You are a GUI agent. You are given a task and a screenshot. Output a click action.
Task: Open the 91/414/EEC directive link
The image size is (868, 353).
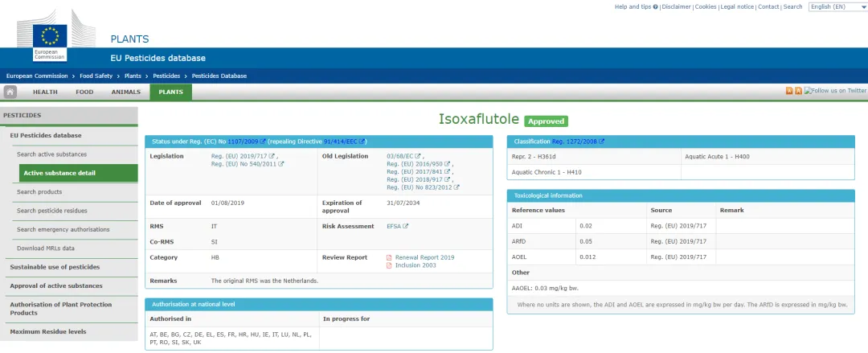pyautogui.click(x=341, y=142)
